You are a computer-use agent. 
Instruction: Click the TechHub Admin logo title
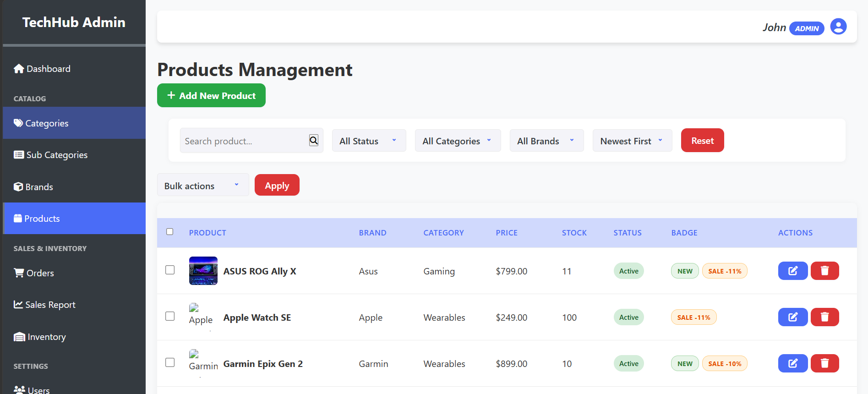click(74, 22)
